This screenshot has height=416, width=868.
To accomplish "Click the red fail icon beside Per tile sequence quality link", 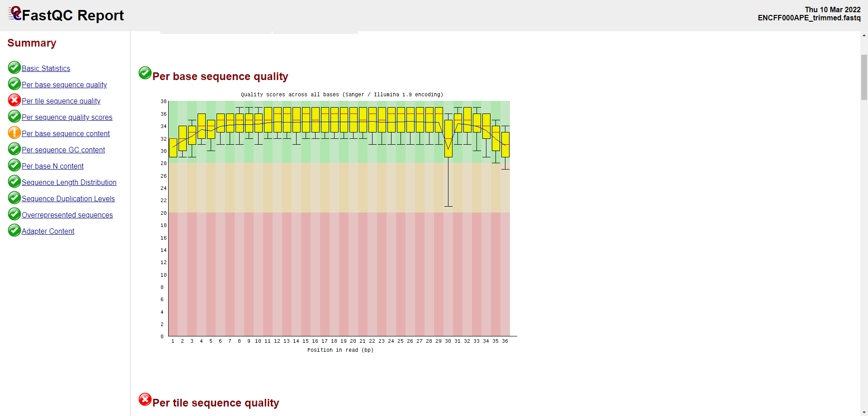I will point(14,100).
